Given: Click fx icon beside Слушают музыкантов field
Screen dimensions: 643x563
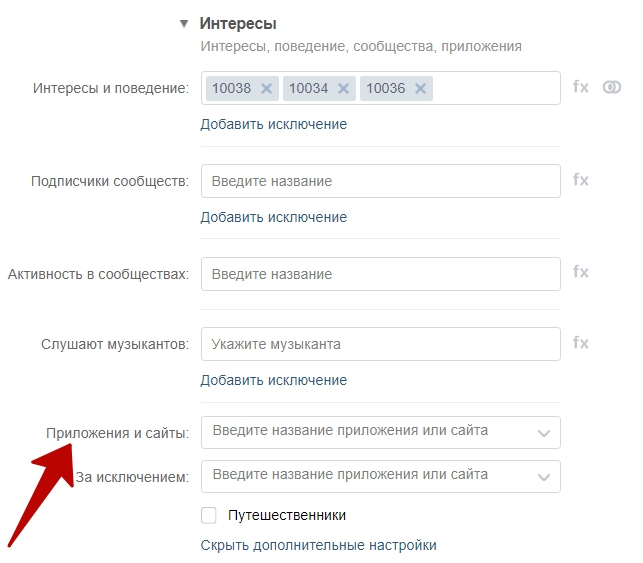Looking at the screenshot, I should pos(581,343).
